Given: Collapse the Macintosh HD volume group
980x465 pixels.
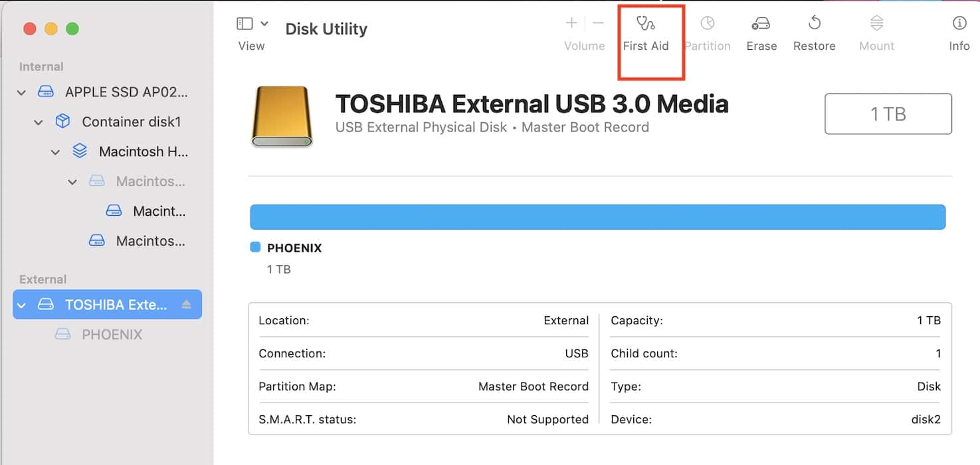Looking at the screenshot, I should pos(56,152).
